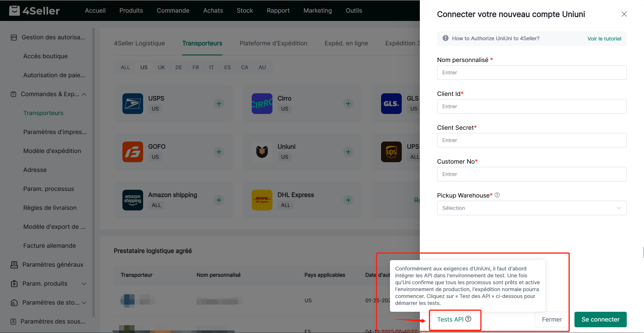The image size is (644, 333).
Task: Click the USPS carrier logo icon
Action: tap(132, 103)
